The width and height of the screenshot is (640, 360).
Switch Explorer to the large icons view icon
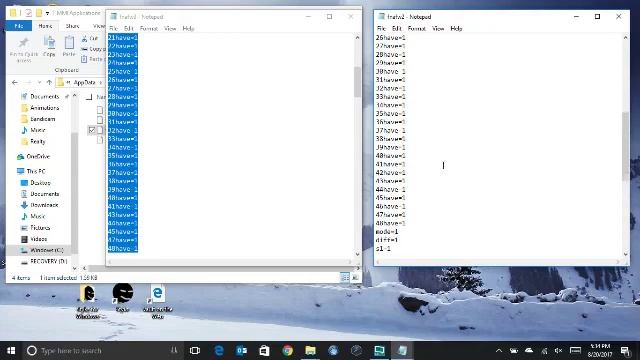355,278
